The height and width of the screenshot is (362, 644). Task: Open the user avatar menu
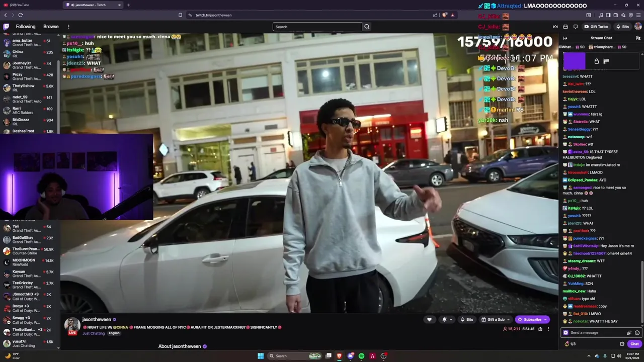tap(638, 27)
